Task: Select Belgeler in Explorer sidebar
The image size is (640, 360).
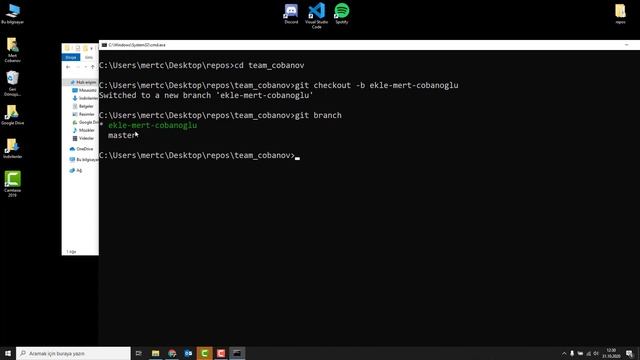Action: 83,106
